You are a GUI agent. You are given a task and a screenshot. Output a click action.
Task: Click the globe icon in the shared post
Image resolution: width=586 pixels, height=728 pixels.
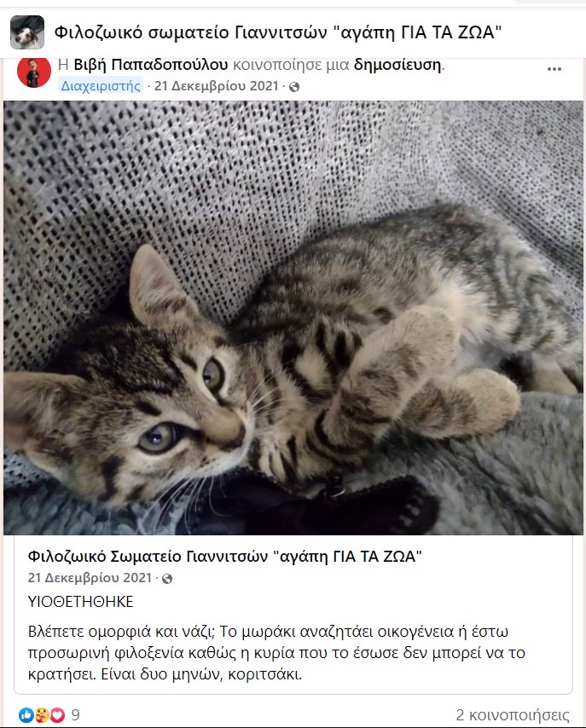167,579
